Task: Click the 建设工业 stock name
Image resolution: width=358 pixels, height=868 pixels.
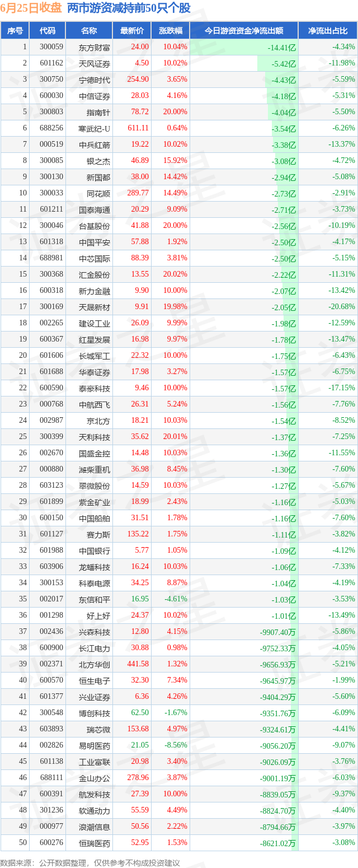Action: (95, 324)
